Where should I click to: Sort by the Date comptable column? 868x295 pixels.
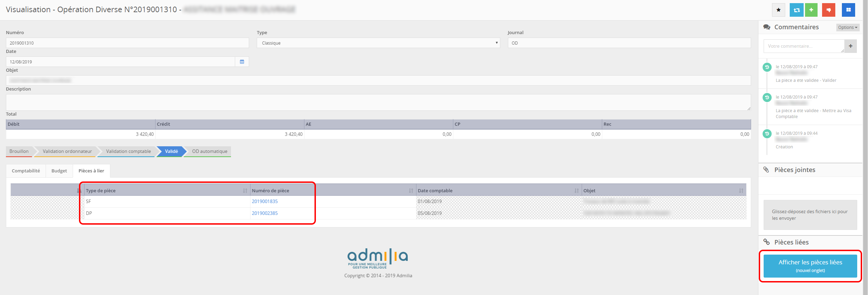click(576, 191)
